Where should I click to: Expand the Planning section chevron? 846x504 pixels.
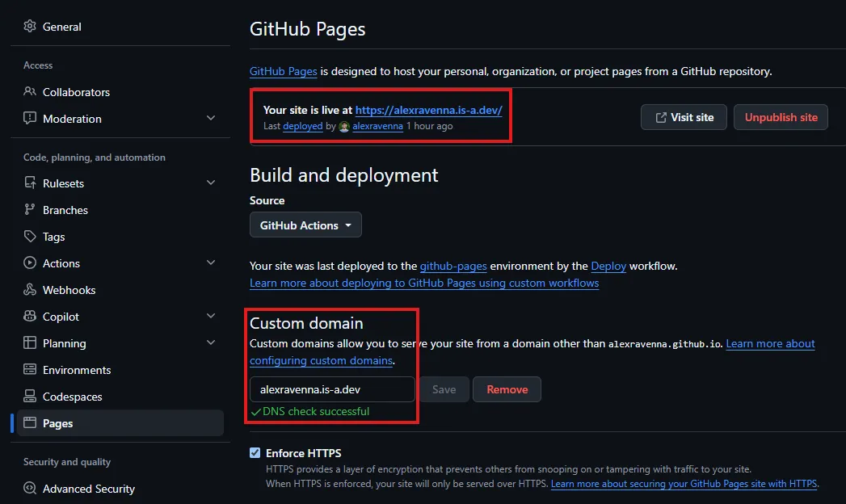tap(211, 342)
